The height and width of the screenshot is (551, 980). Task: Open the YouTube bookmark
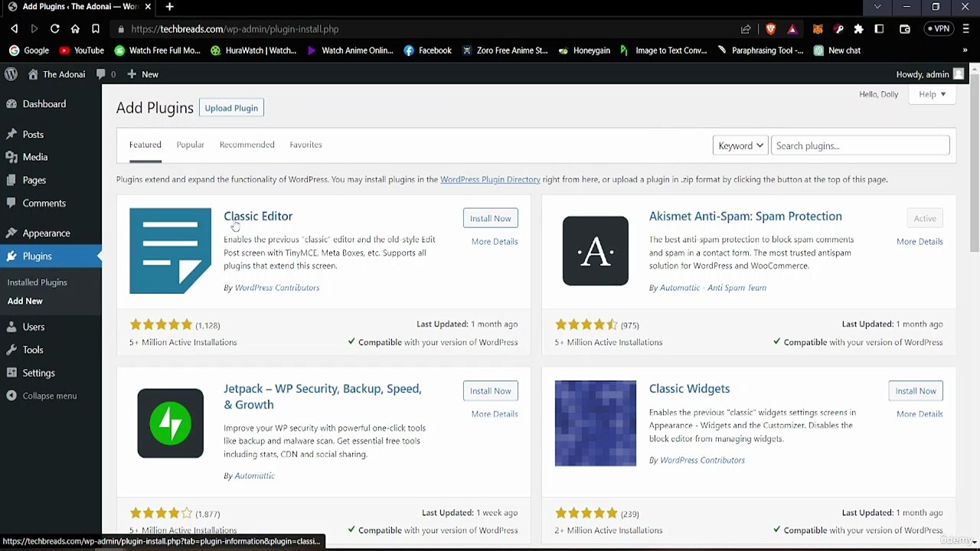[x=81, y=51]
